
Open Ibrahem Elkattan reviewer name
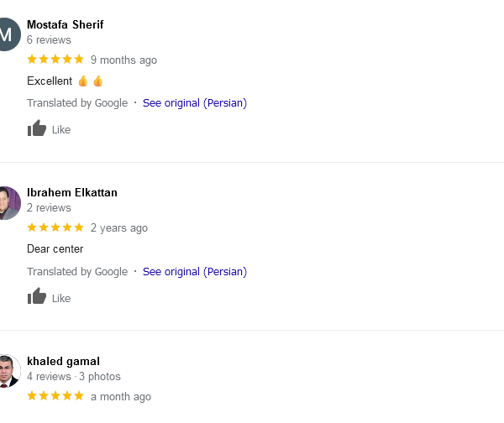tap(72, 192)
